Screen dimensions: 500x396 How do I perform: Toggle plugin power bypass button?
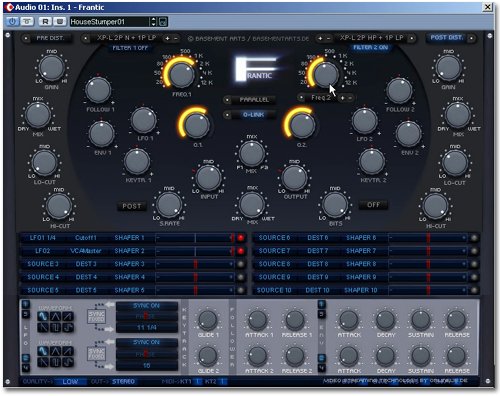pyautogui.click(x=12, y=22)
